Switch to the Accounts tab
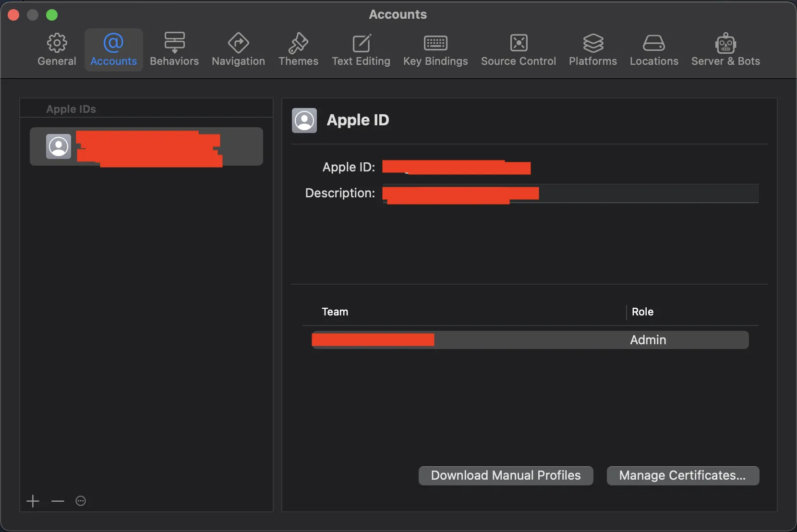The height and width of the screenshot is (532, 797). [x=114, y=50]
